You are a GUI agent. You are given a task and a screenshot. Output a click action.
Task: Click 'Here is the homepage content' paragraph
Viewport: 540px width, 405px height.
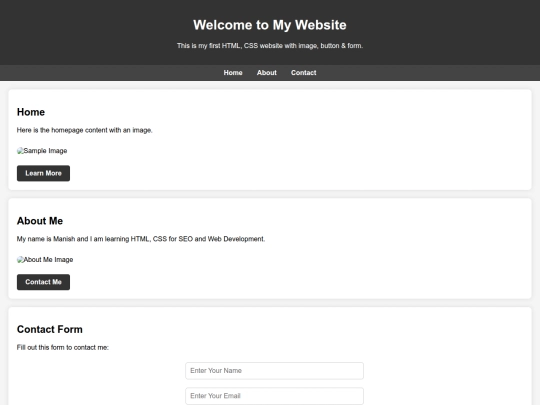pyautogui.click(x=84, y=130)
